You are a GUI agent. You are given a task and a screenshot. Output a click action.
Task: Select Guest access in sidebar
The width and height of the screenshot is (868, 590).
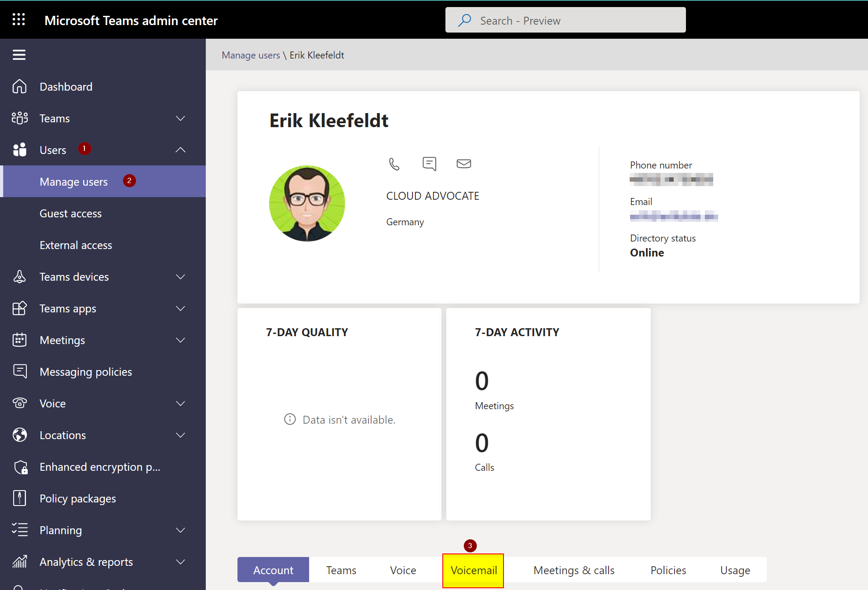click(70, 213)
